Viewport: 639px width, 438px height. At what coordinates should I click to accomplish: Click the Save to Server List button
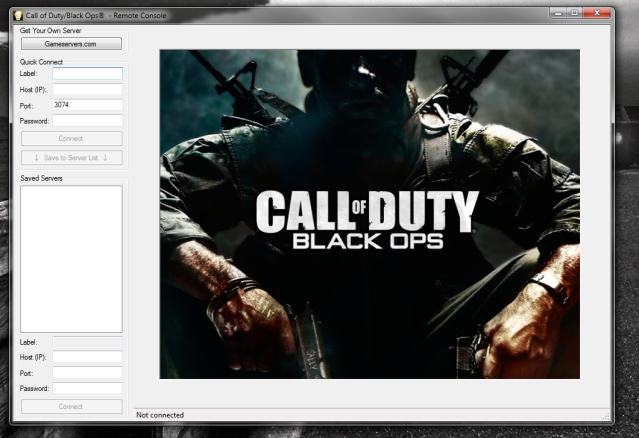point(71,157)
